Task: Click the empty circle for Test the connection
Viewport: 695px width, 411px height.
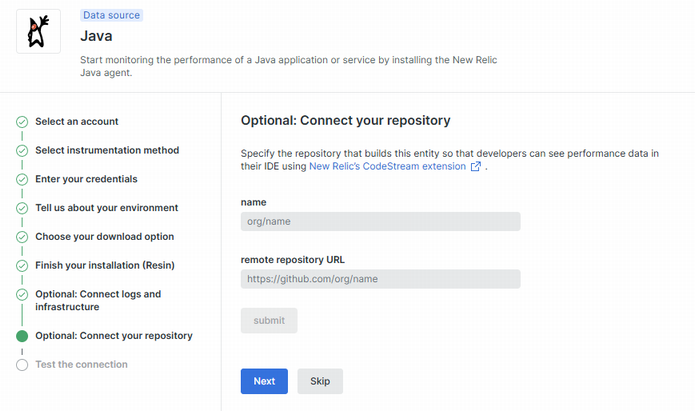Action: [x=22, y=365]
